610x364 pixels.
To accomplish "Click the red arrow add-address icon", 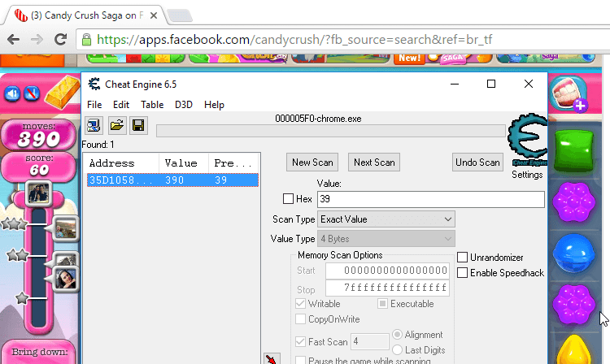I will [271, 358].
